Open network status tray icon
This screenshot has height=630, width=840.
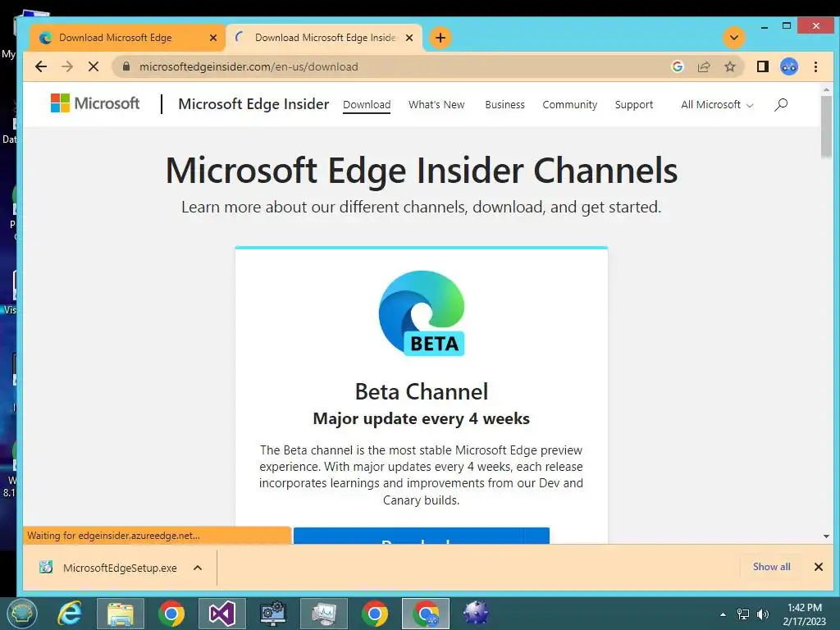(x=743, y=614)
